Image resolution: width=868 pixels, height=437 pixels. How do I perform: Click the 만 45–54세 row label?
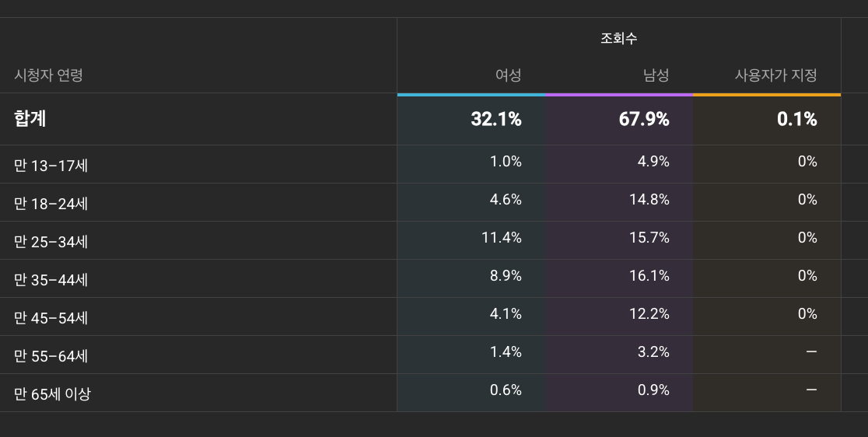tap(51, 317)
